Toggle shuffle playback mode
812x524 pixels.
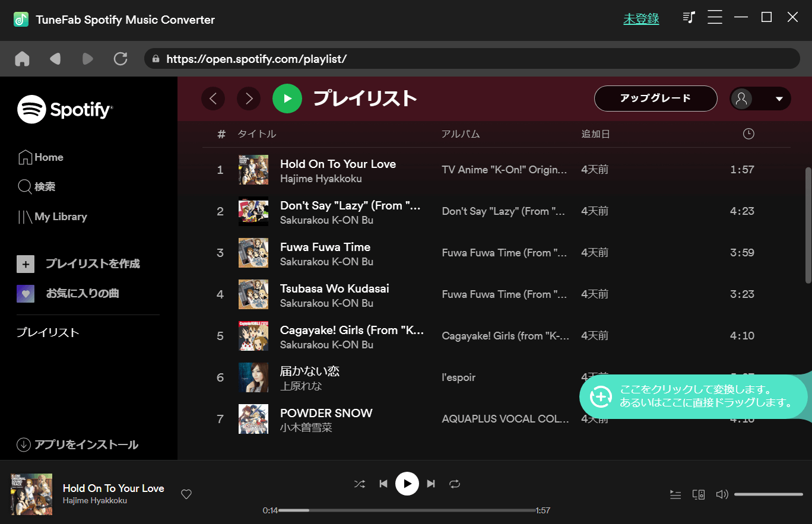359,484
